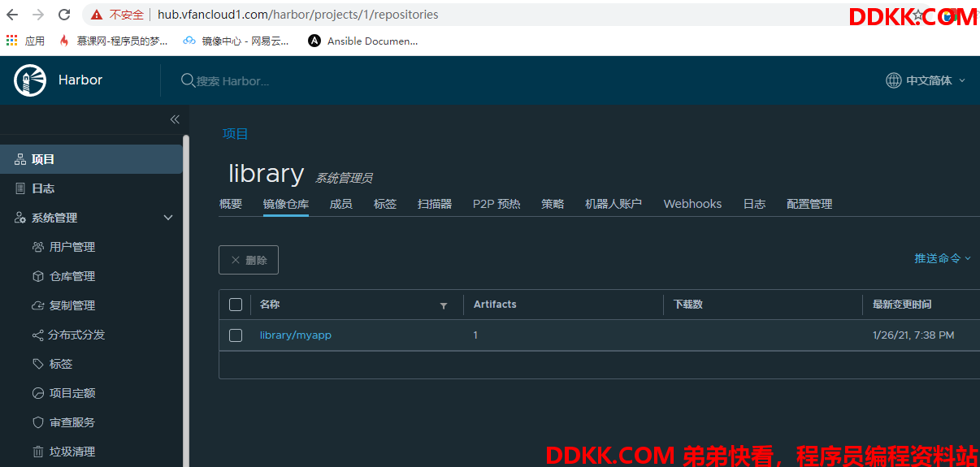Focus the 搜索 Harbor search field
This screenshot has height=467, width=980.
(232, 80)
